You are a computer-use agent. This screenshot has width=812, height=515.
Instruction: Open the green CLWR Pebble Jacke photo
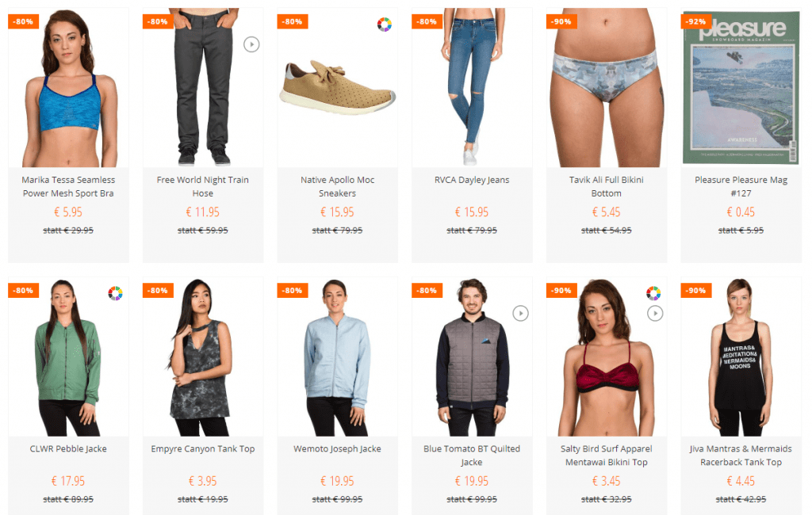68,357
